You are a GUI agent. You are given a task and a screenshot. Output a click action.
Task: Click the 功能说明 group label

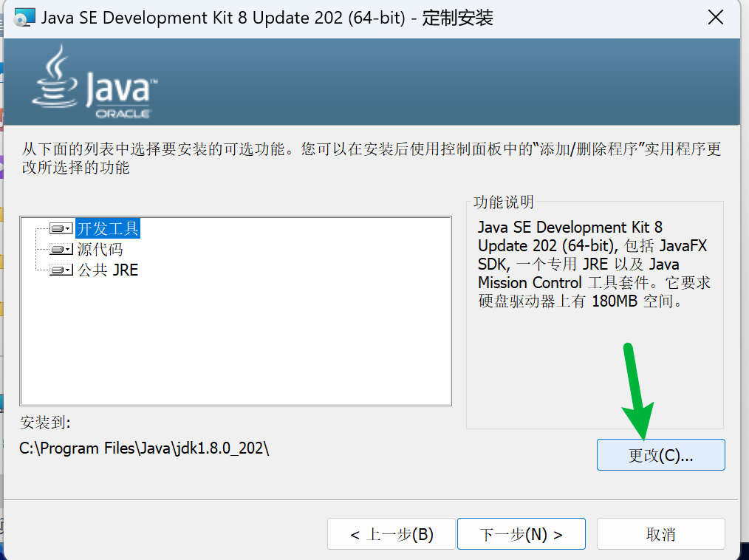tap(503, 202)
